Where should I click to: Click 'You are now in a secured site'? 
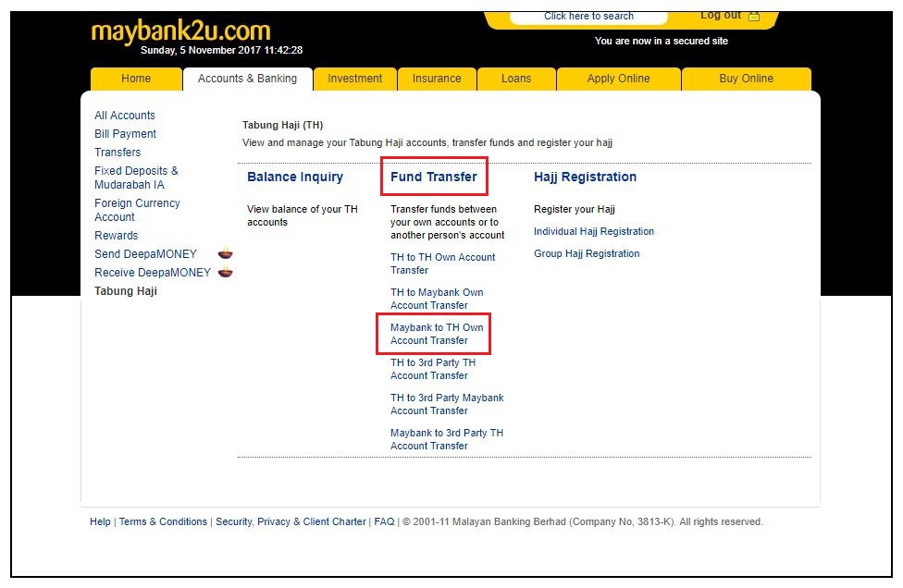[x=662, y=41]
